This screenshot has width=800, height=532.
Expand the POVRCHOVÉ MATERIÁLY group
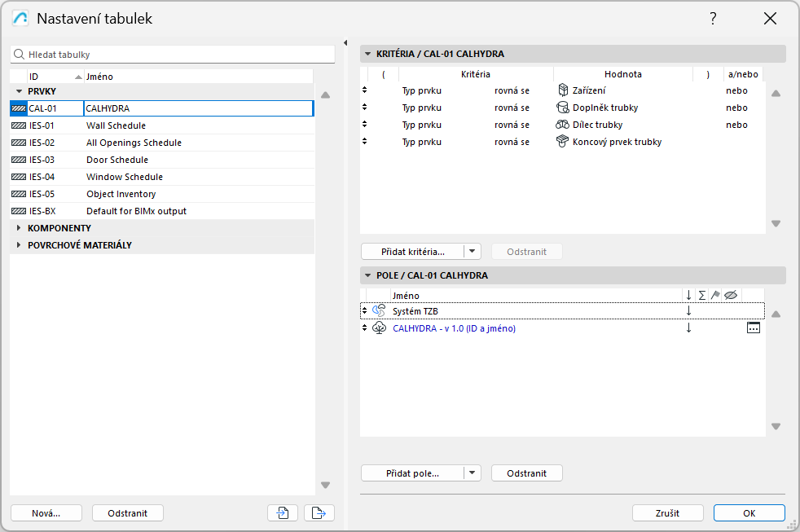(x=19, y=245)
